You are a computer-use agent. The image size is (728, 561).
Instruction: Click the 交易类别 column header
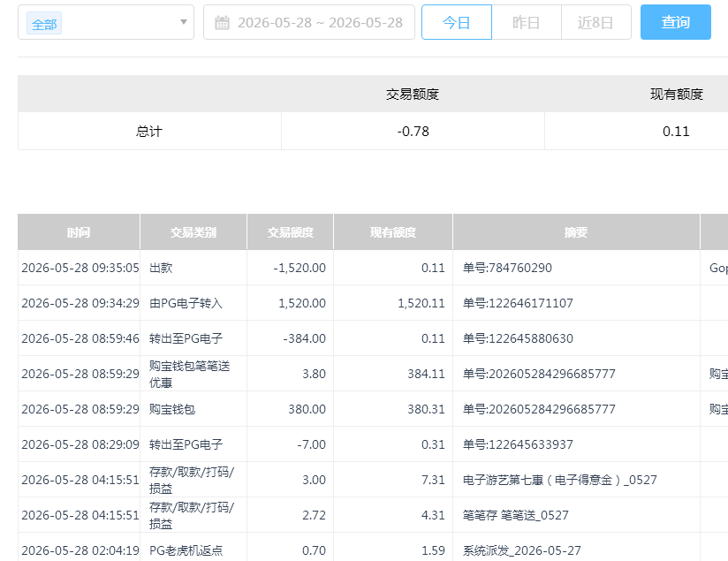coord(193,232)
